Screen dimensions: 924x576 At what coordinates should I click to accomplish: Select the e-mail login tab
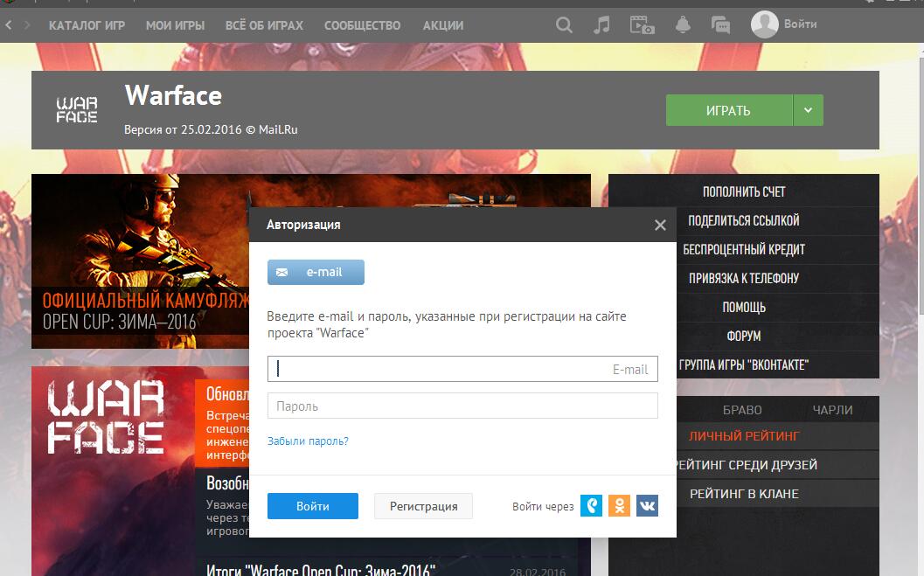point(316,272)
